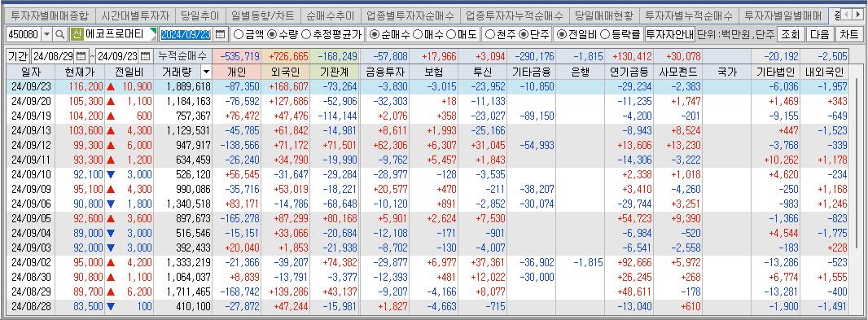Viewport: 868px width, 320px height.
Task: Click the 국가 column header
Action: (x=727, y=72)
